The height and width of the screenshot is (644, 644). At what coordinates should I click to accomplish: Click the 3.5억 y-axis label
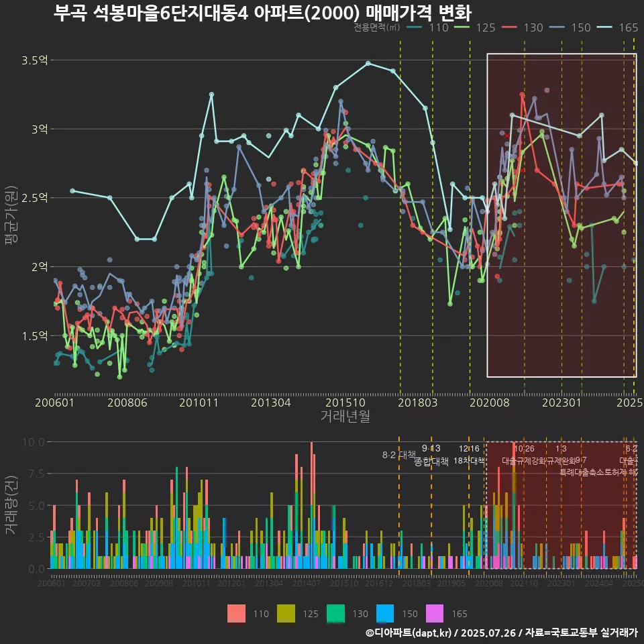click(x=35, y=60)
